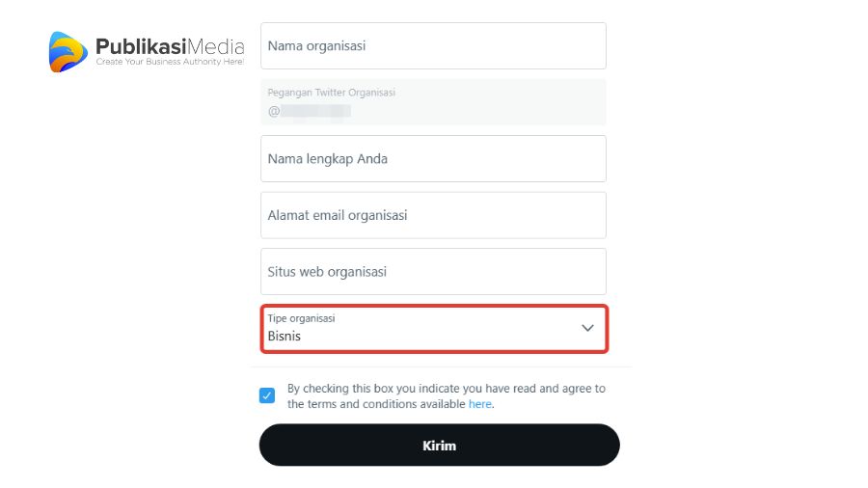The width and height of the screenshot is (868, 488).
Task: Click into Alamat email organisasi field
Action: (433, 215)
